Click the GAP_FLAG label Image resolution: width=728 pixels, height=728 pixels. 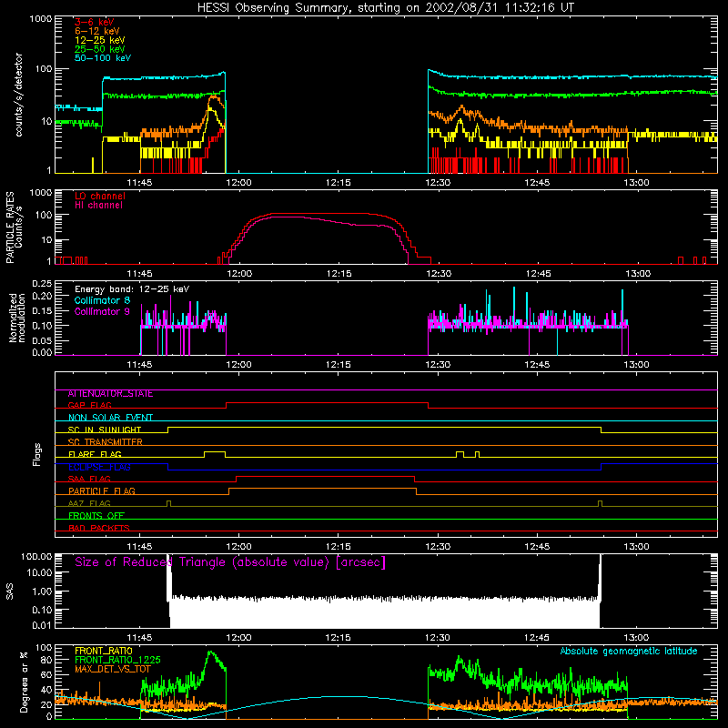click(x=89, y=405)
